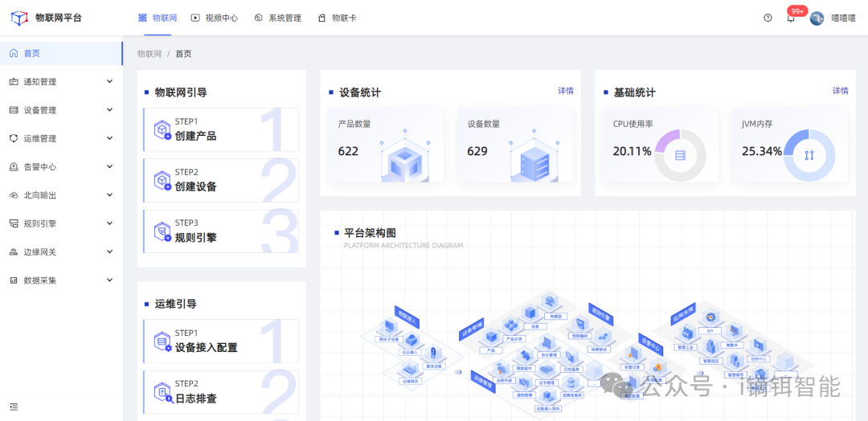The image size is (868, 421).
Task: Expand the 告警中心 sidebar menu
Action: 60,167
